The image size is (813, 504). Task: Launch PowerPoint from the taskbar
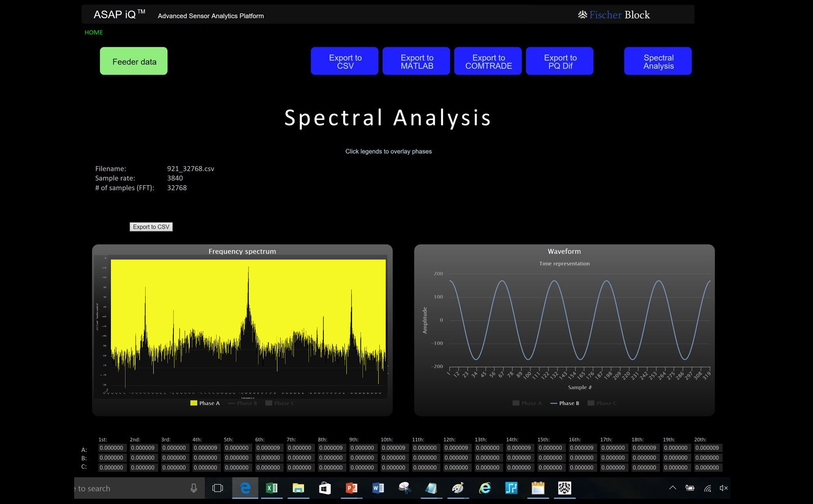pos(351,488)
